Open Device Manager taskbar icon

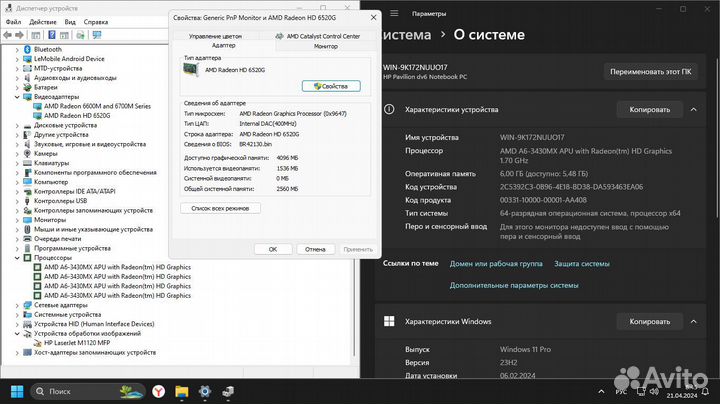[228, 392]
